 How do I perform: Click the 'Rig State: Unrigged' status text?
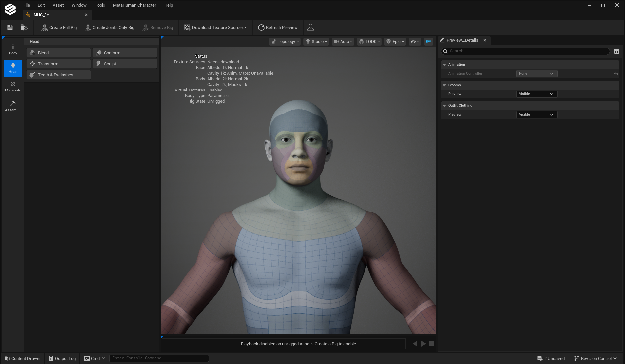coord(206,101)
